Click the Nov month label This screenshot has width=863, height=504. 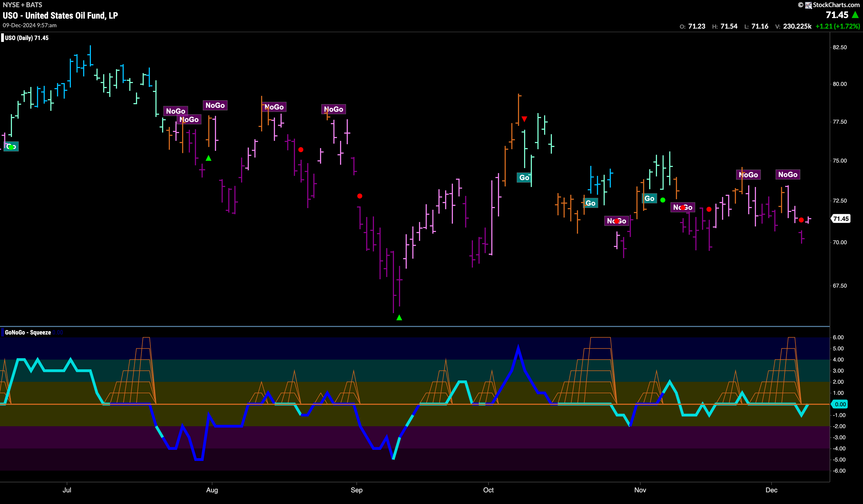tap(640, 490)
